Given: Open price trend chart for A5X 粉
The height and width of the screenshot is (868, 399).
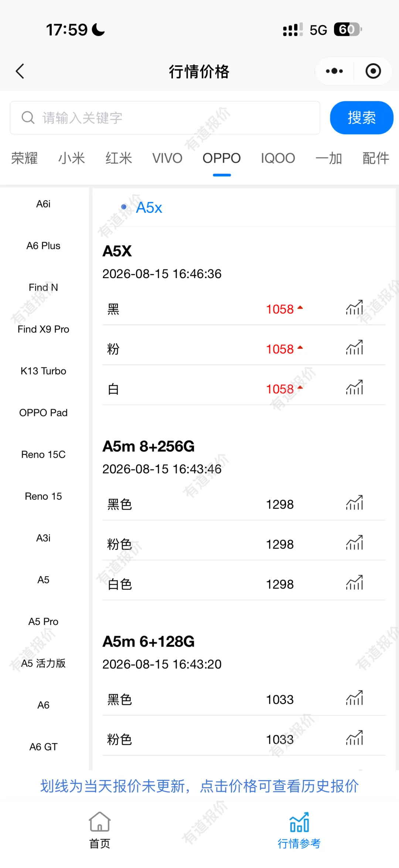Looking at the screenshot, I should pos(355,348).
